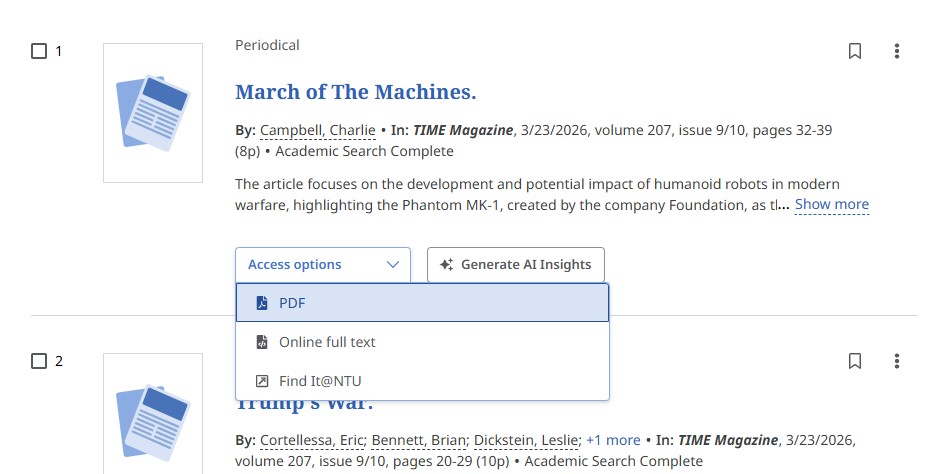
Task: Click the Find It@NTU external link icon
Action: point(262,381)
